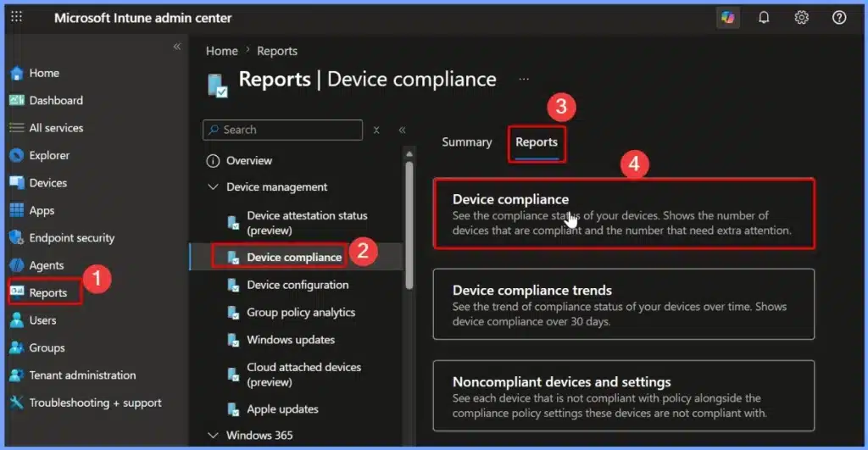The height and width of the screenshot is (450, 868).
Task: Open the settings gear
Action: 802,18
